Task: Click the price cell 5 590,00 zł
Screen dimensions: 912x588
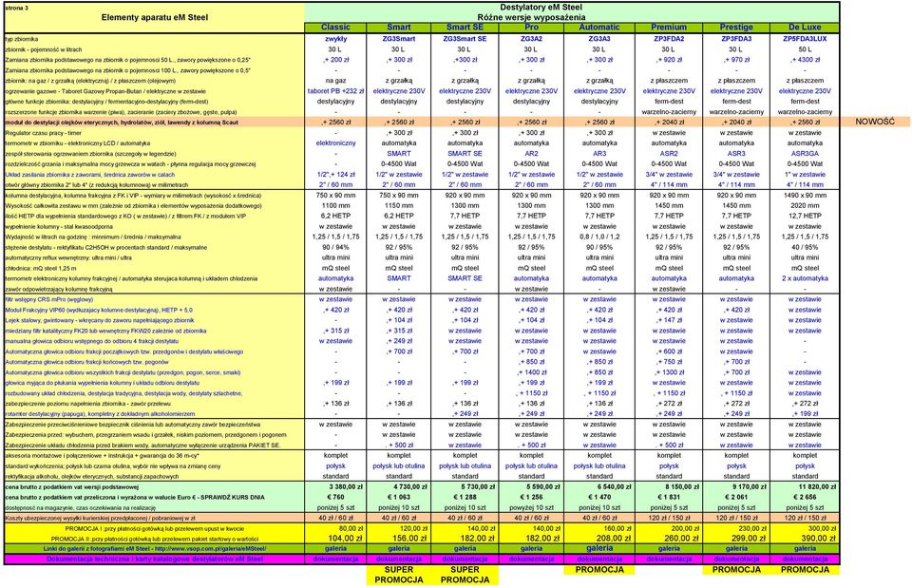Action: (542, 486)
